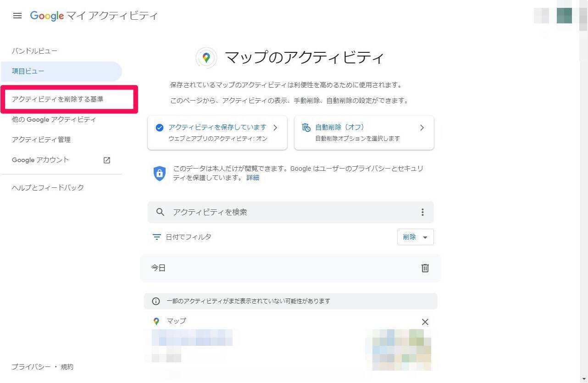Click the マップ label on the activity entry
Image resolution: width=588 pixels, height=383 pixels.
pos(177,321)
